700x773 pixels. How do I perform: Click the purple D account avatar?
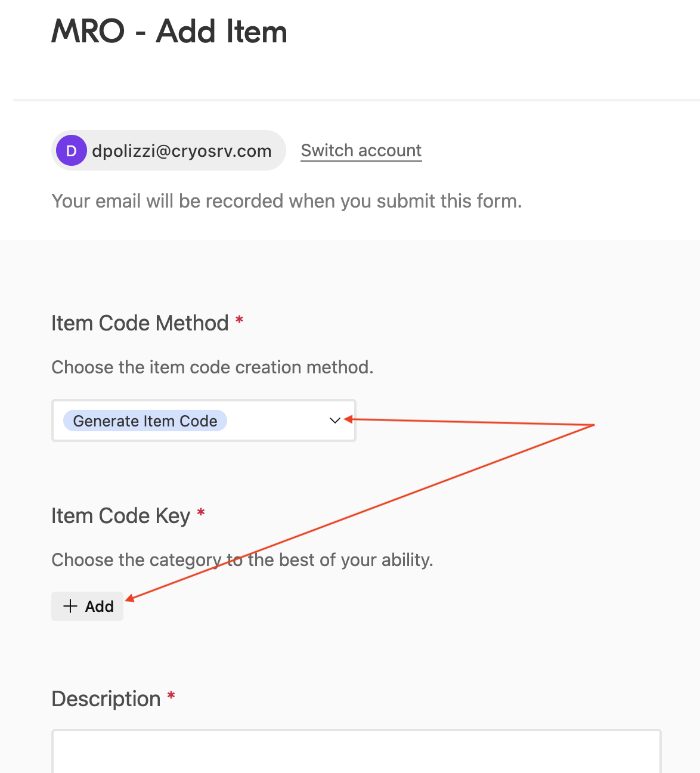72,151
